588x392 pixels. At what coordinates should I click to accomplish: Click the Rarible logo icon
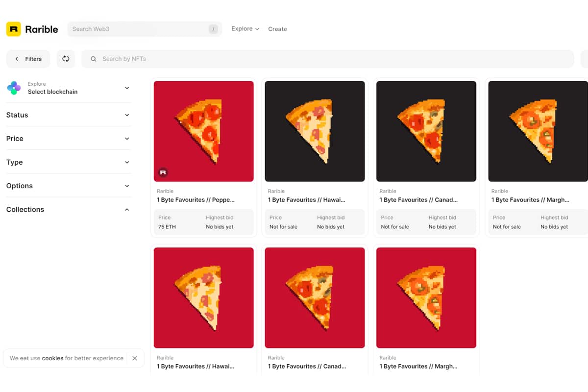pos(14,29)
